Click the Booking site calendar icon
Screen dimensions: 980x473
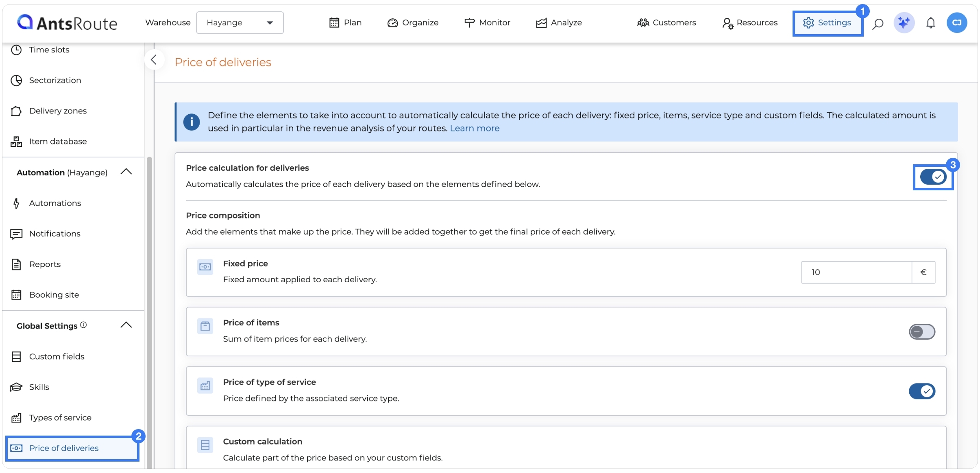(x=16, y=295)
